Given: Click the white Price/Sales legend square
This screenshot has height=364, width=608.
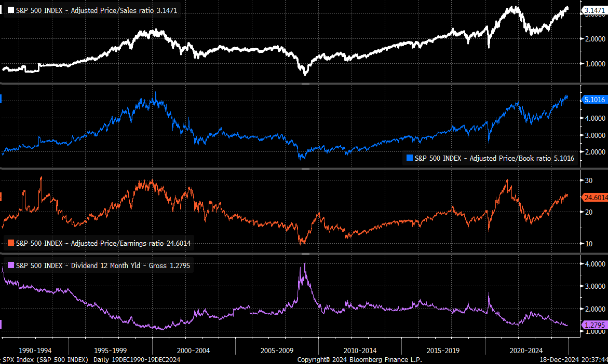Looking at the screenshot, I should [10, 10].
